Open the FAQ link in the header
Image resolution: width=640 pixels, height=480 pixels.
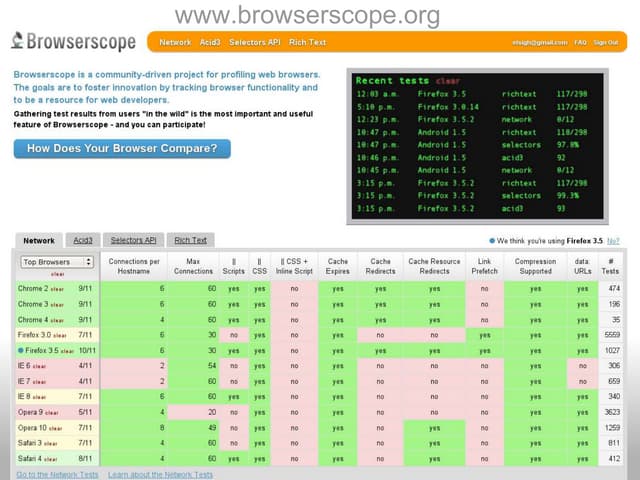click(x=580, y=43)
